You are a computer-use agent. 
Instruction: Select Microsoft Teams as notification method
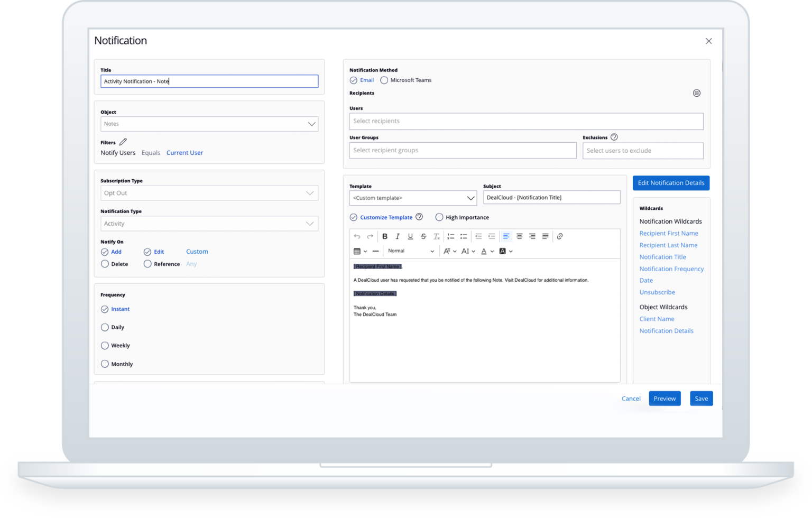pos(384,80)
